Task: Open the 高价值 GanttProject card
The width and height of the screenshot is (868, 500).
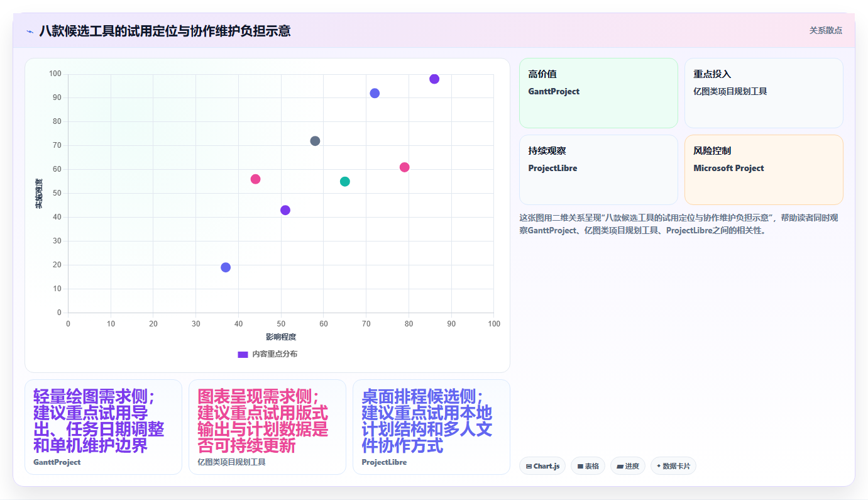Action: [x=598, y=93]
